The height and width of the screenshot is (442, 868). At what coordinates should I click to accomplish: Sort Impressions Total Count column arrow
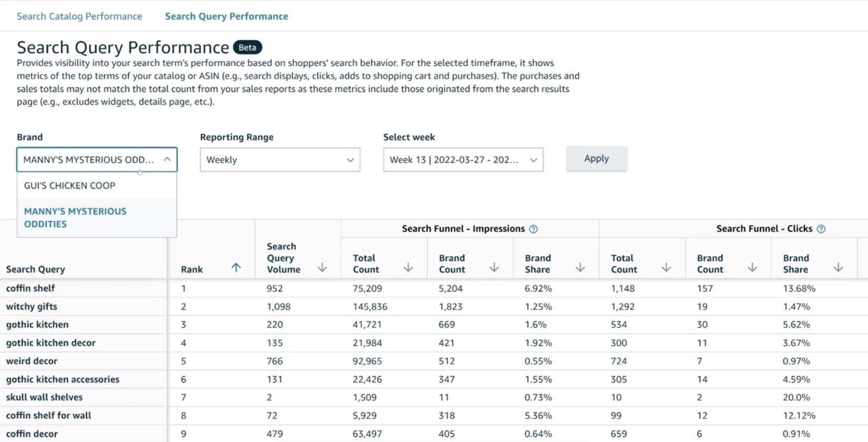408,268
